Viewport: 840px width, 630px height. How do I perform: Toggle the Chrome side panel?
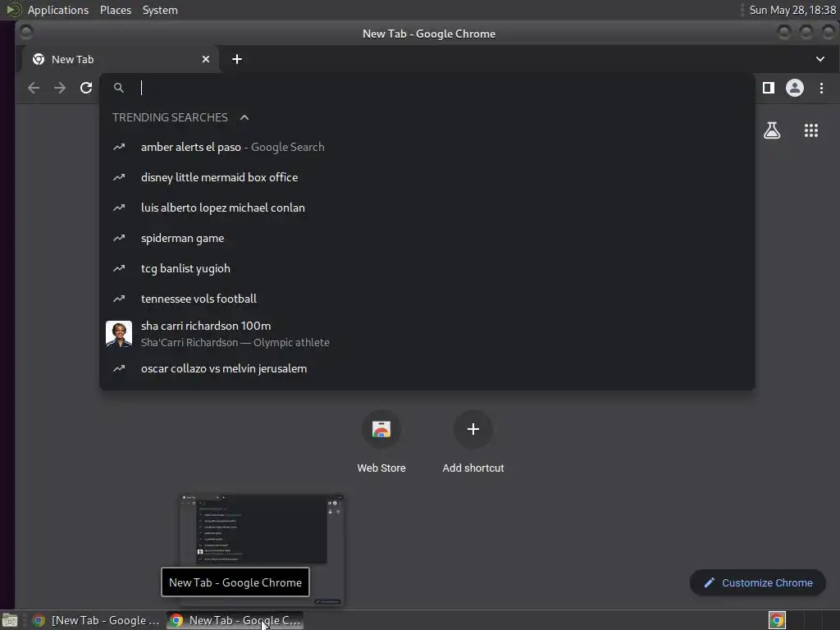point(768,88)
